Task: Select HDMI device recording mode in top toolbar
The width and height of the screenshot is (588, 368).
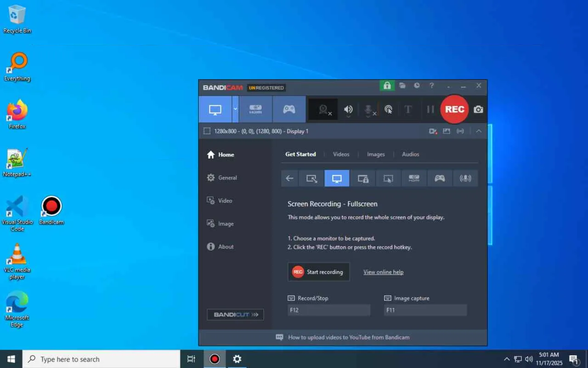Action: click(255, 109)
